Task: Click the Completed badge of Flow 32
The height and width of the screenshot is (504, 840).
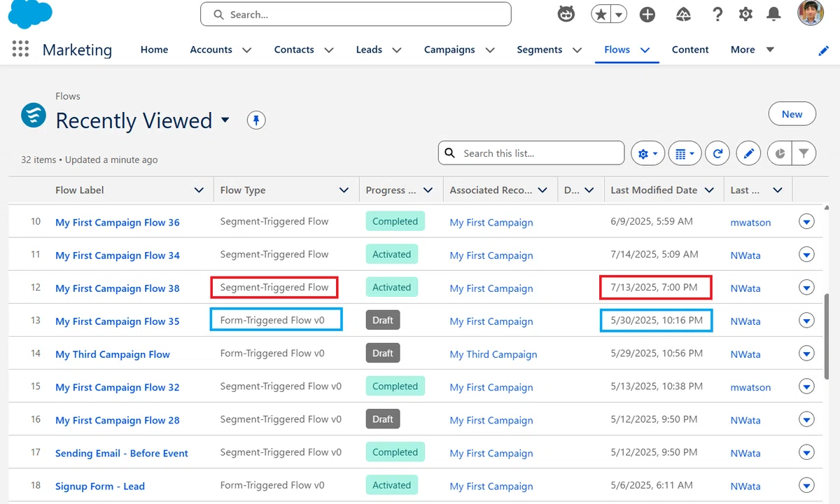Action: (395, 386)
